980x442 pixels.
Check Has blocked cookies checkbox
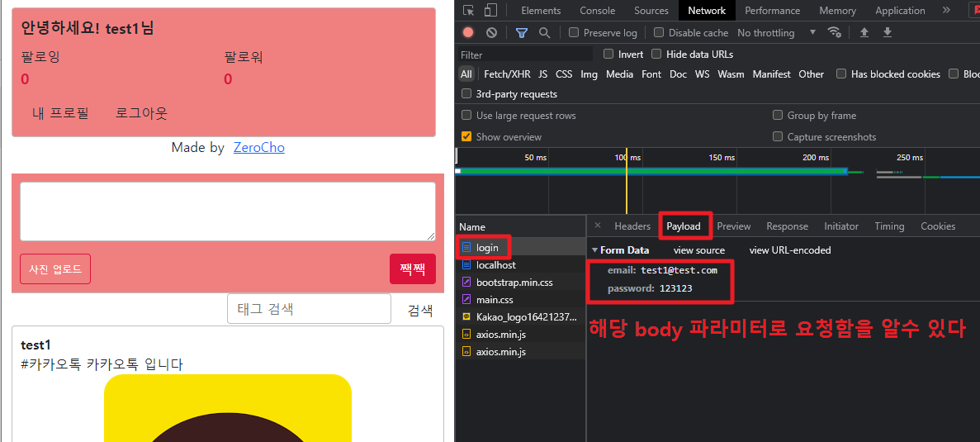tap(841, 74)
